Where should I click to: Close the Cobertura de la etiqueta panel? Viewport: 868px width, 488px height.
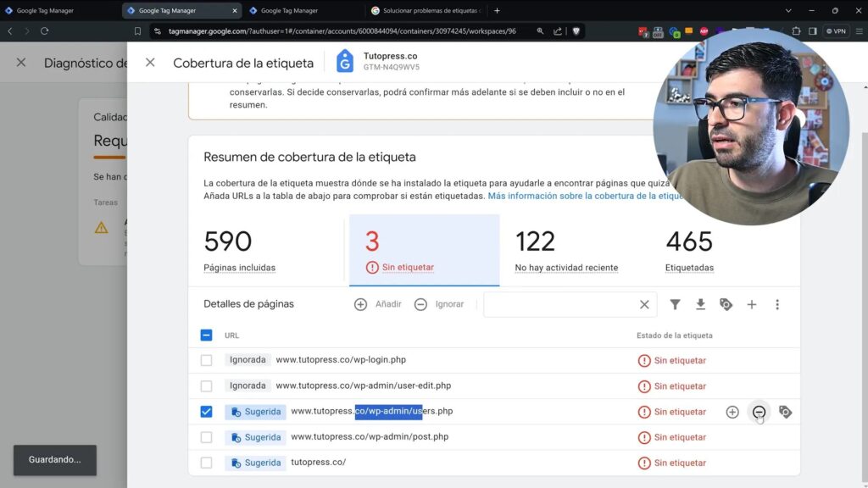[150, 63]
